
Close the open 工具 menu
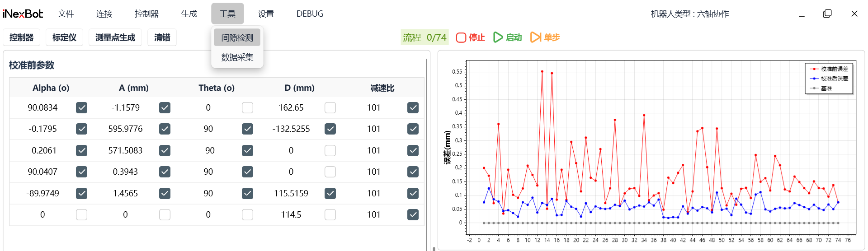[x=227, y=14]
